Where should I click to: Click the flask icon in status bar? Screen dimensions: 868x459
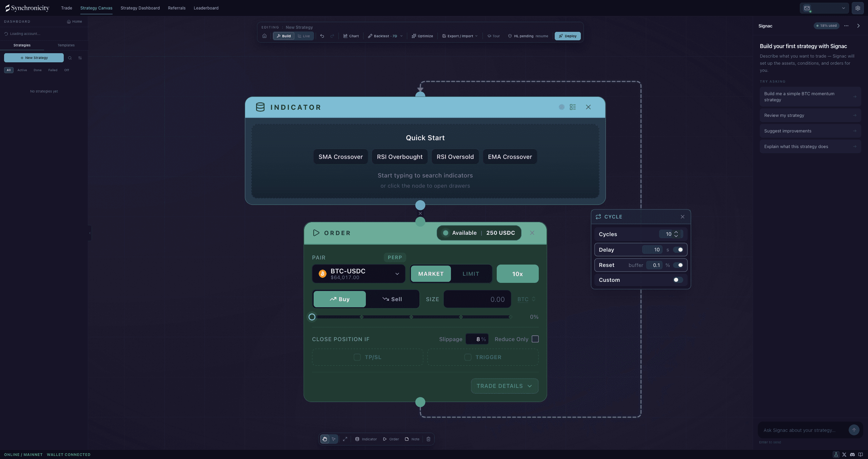click(x=836, y=455)
